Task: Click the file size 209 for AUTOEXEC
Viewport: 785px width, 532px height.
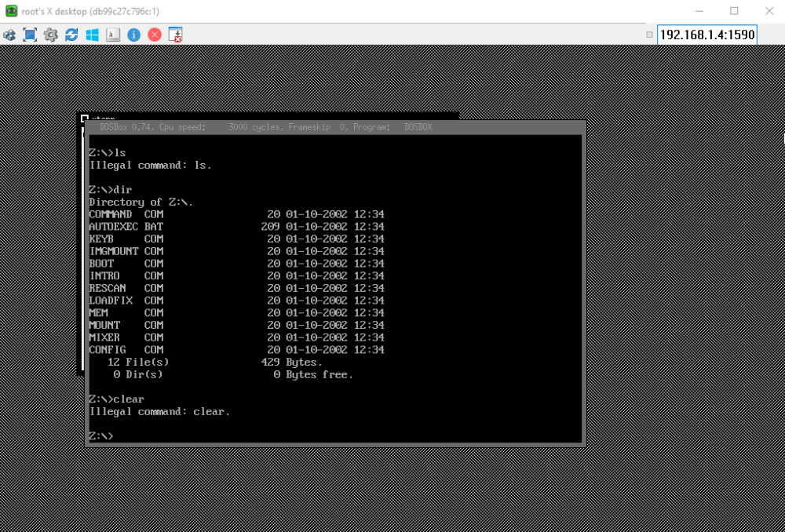Action: pyautogui.click(x=270, y=227)
